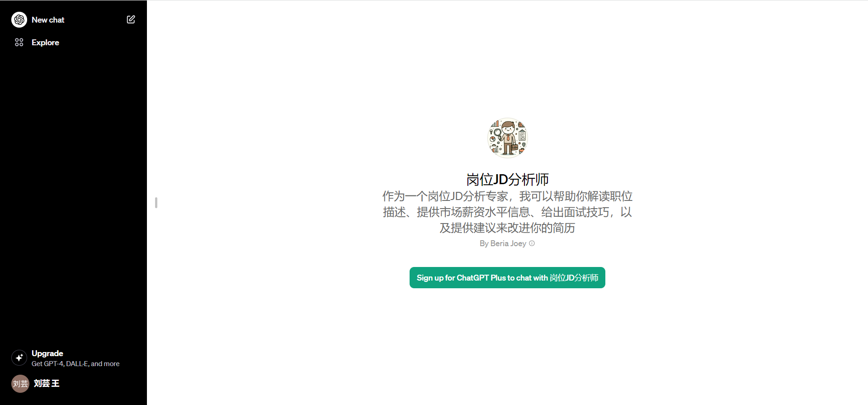This screenshot has width=868, height=405.
Task: Start a new chat with compose icon
Action: pos(131,19)
